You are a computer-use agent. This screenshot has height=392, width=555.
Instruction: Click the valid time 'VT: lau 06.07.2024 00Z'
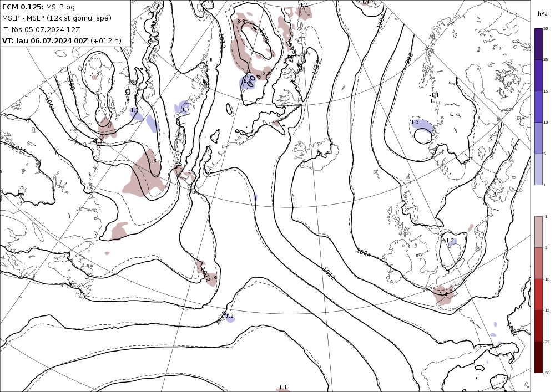coord(45,40)
